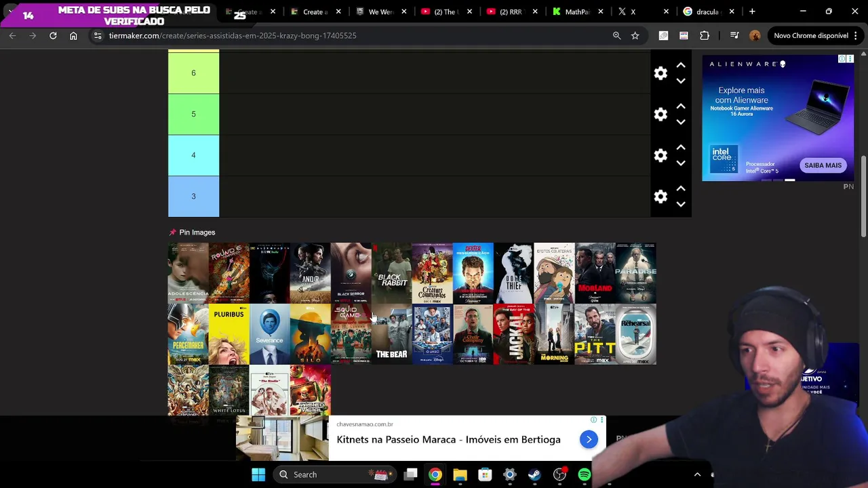868x488 pixels.
Task: Open settings gear for tier 3
Action: point(660,197)
